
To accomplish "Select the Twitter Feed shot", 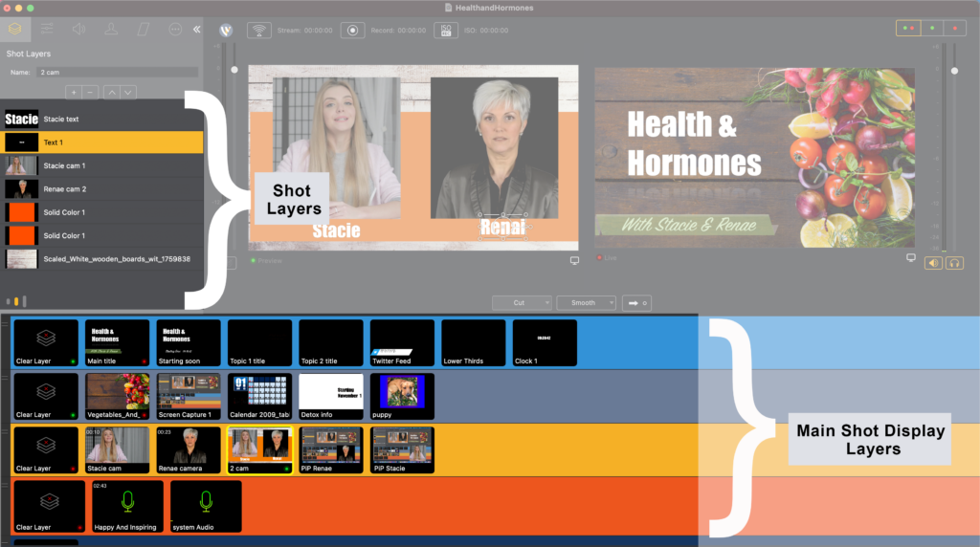I will coord(402,342).
